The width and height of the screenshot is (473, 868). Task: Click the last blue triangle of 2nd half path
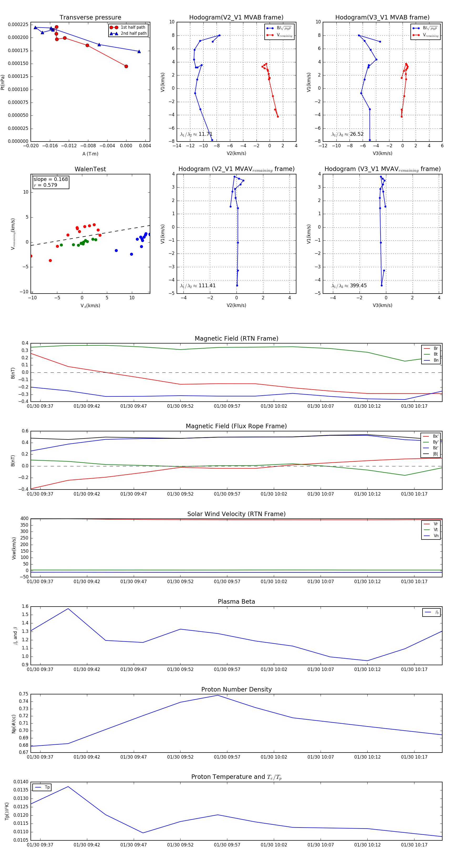point(139,52)
